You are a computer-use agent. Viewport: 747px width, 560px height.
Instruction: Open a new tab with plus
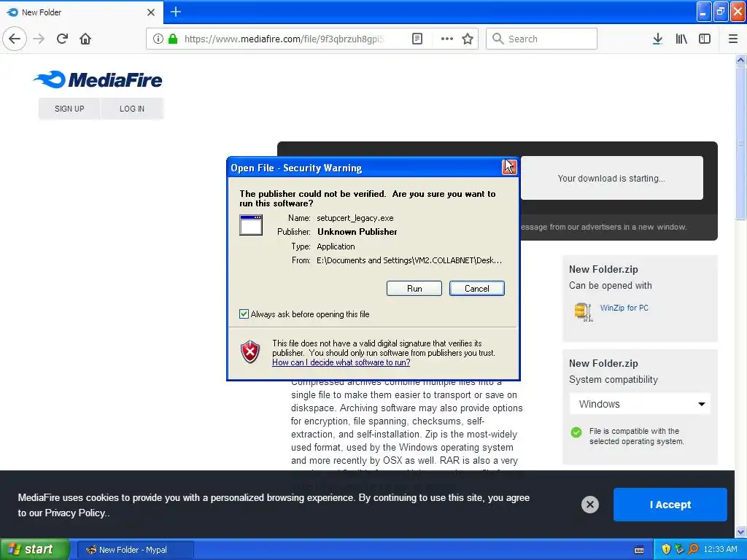(x=175, y=12)
